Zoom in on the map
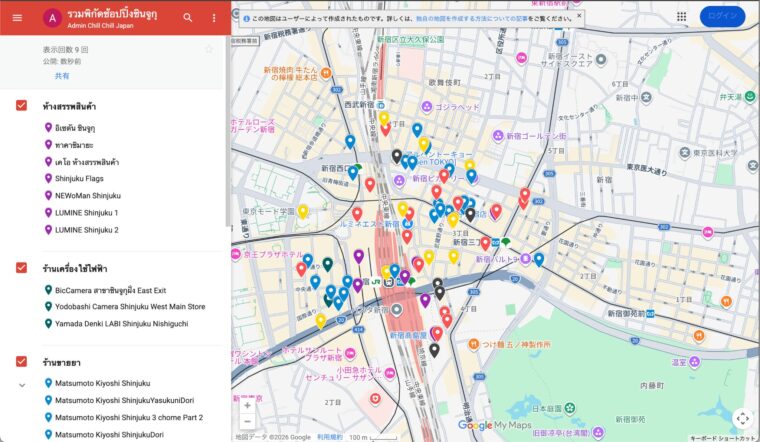 (x=247, y=405)
